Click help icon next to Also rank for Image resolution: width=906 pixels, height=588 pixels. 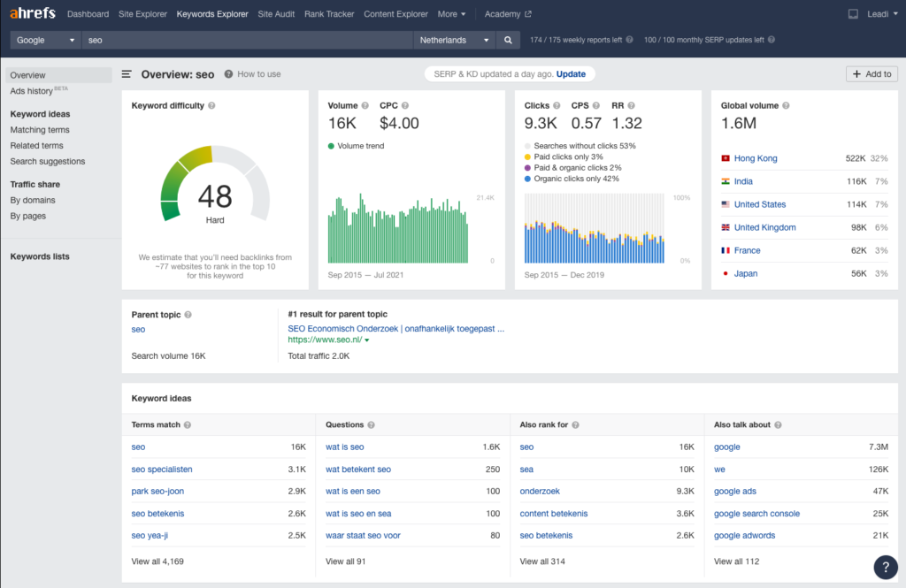point(575,425)
